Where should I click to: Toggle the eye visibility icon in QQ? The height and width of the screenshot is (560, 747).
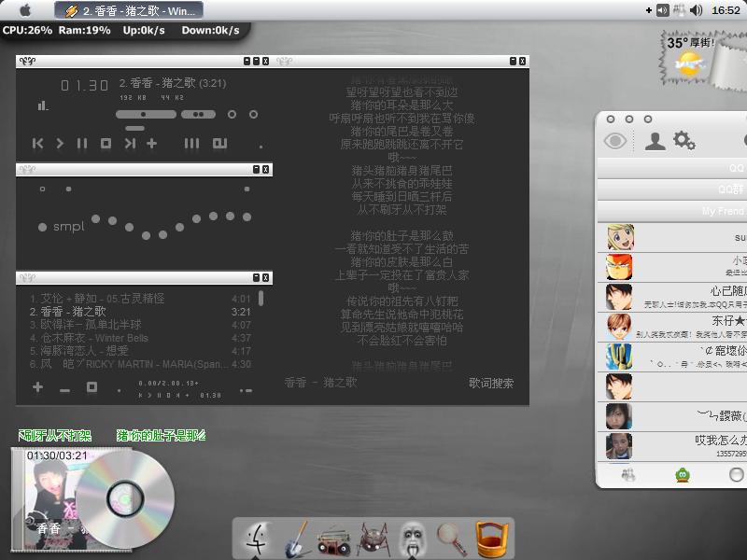615,141
